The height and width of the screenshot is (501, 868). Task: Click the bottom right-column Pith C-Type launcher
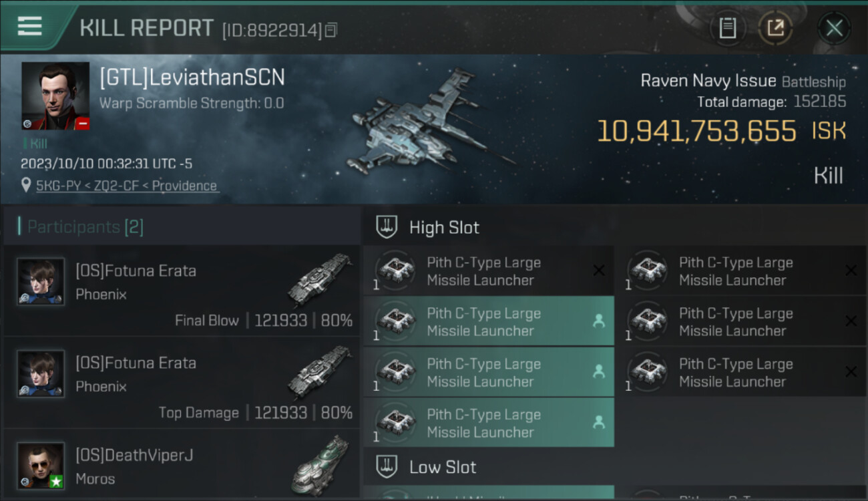741,372
